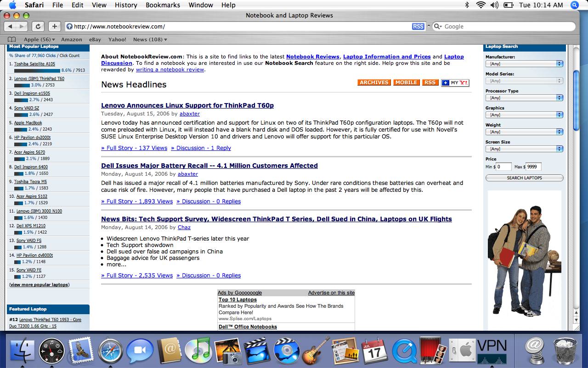Launch iTunes from the Dock
The height and width of the screenshot is (368, 588).
click(x=198, y=351)
